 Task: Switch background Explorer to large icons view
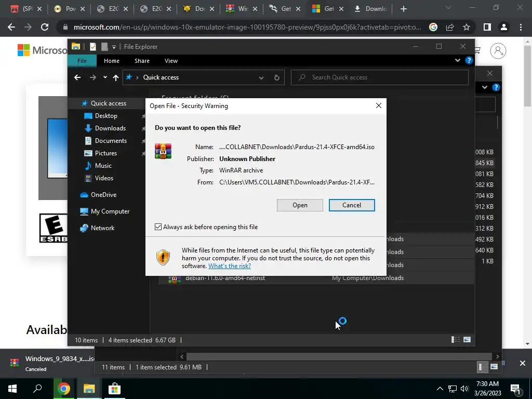click(x=494, y=367)
